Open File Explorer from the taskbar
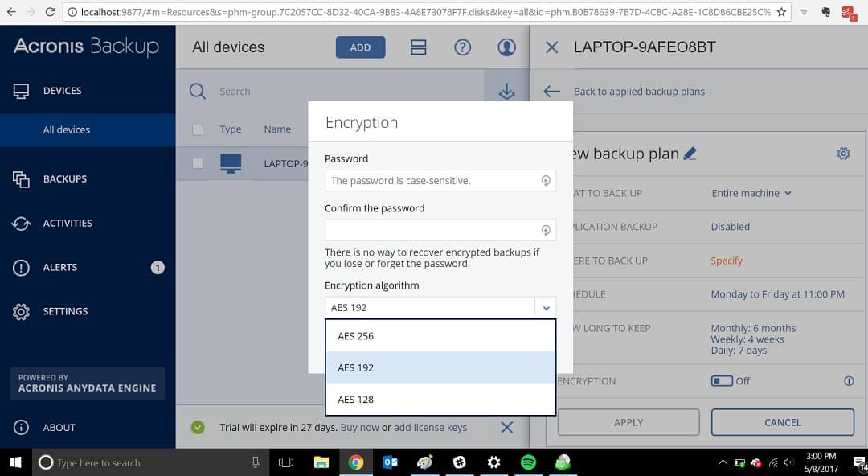This screenshot has width=868, height=476. pos(321,462)
